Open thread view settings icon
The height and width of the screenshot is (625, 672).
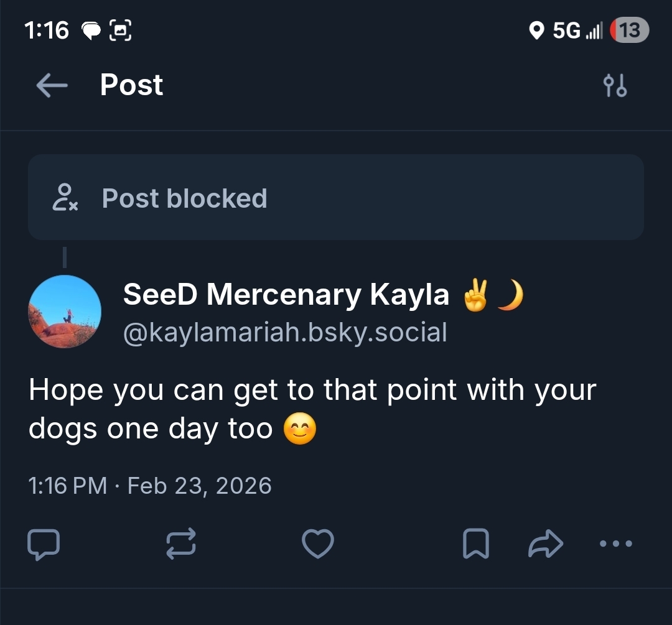tap(615, 86)
